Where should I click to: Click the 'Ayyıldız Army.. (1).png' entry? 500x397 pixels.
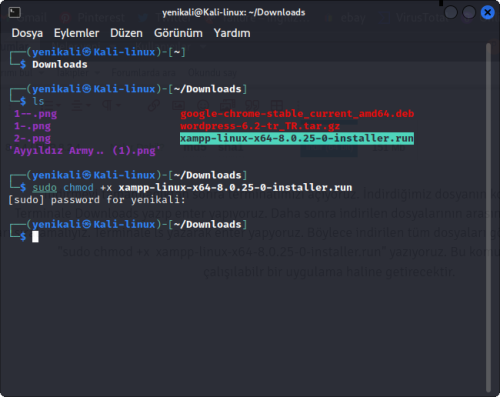[86, 151]
